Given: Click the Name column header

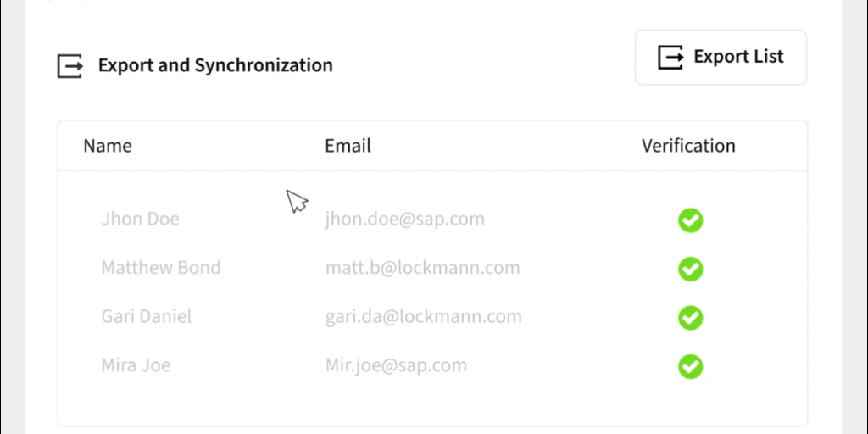Looking at the screenshot, I should pyautogui.click(x=108, y=146).
